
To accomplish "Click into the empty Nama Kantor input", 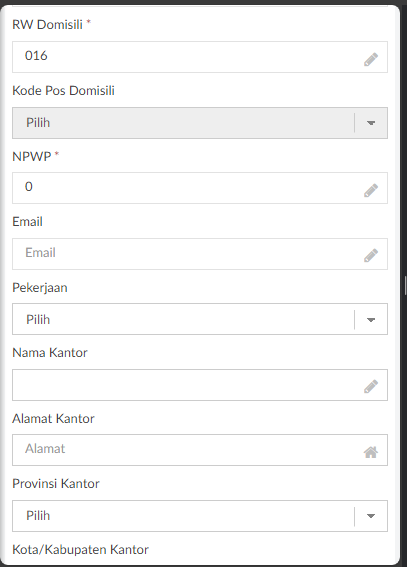I will [200, 385].
